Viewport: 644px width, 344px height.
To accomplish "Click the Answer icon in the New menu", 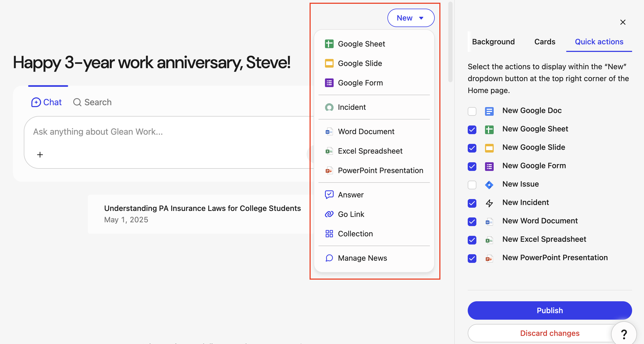I will 329,195.
